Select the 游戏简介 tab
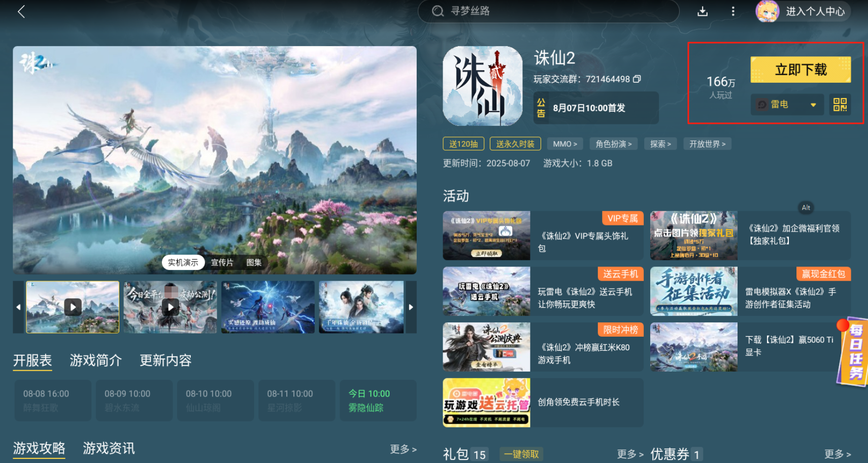The image size is (868, 463). tap(96, 360)
